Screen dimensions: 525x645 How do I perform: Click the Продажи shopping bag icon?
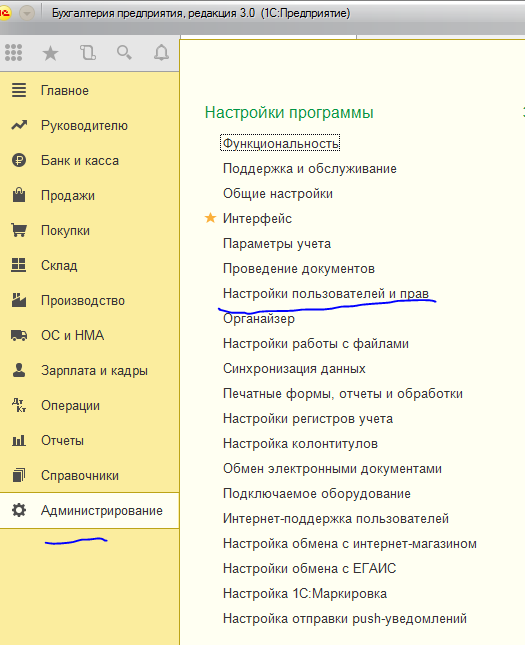[x=19, y=195]
